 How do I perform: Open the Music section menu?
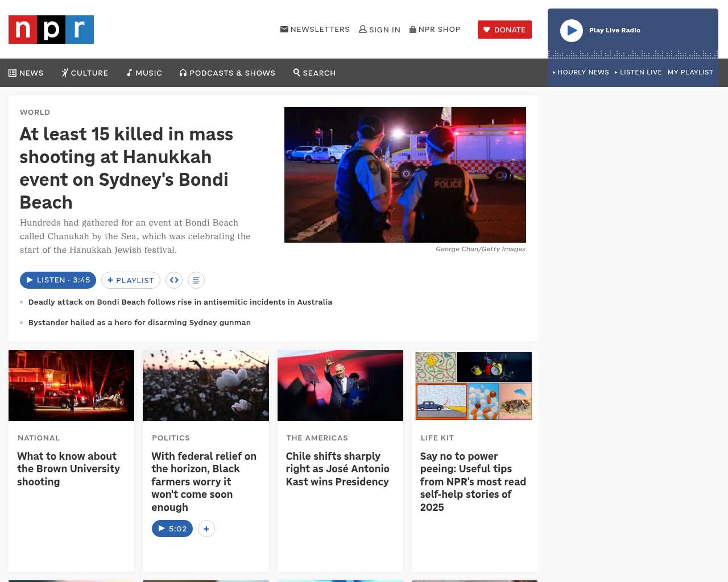(x=144, y=73)
